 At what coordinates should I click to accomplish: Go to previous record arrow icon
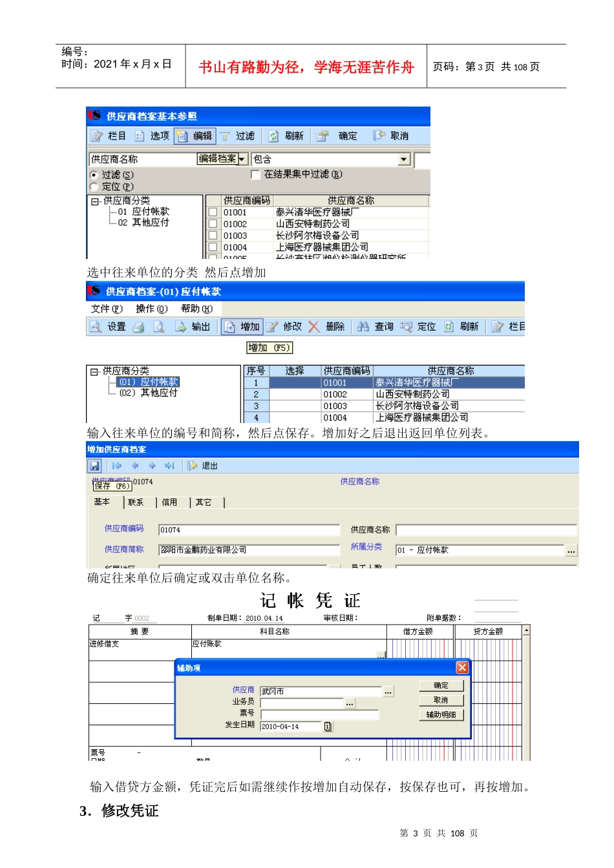pyautogui.click(x=135, y=466)
